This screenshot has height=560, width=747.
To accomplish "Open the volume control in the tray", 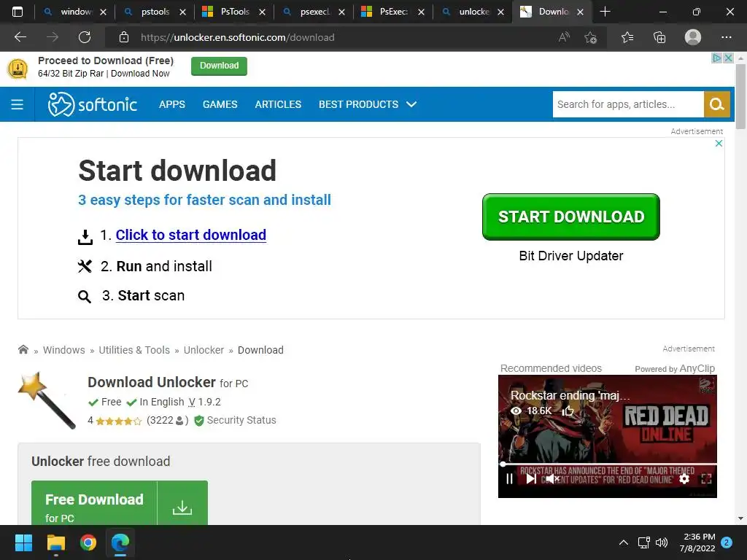I will pos(661,542).
